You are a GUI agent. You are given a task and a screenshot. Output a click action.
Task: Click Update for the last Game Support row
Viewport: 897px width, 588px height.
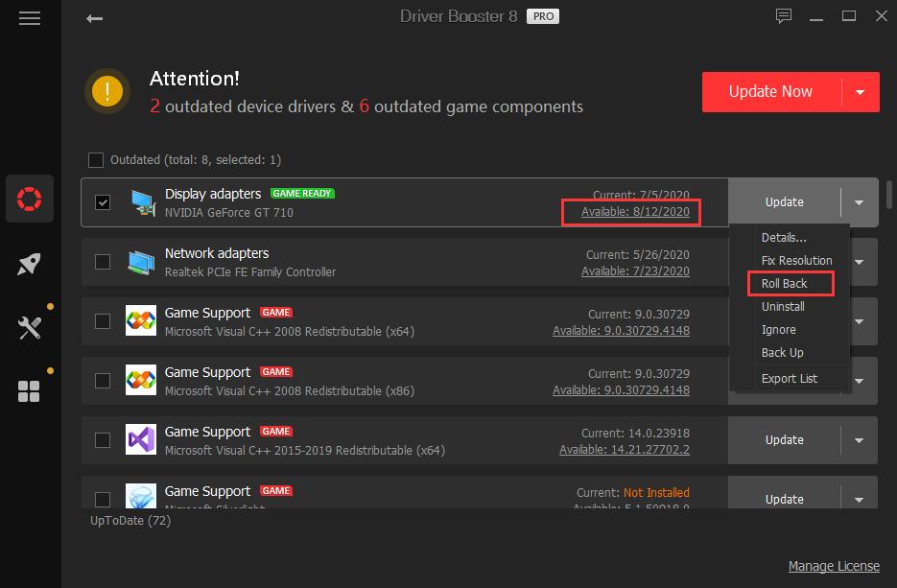(x=785, y=500)
